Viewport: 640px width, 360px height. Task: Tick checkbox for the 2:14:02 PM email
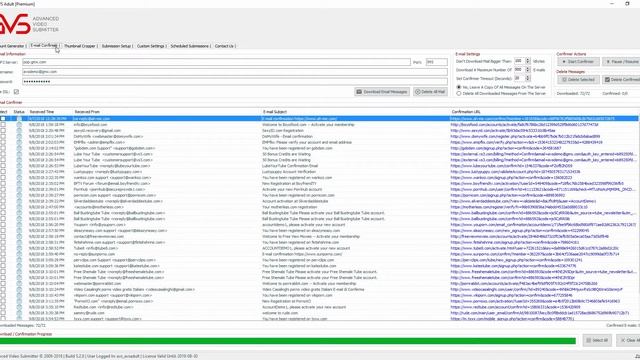click(3, 148)
